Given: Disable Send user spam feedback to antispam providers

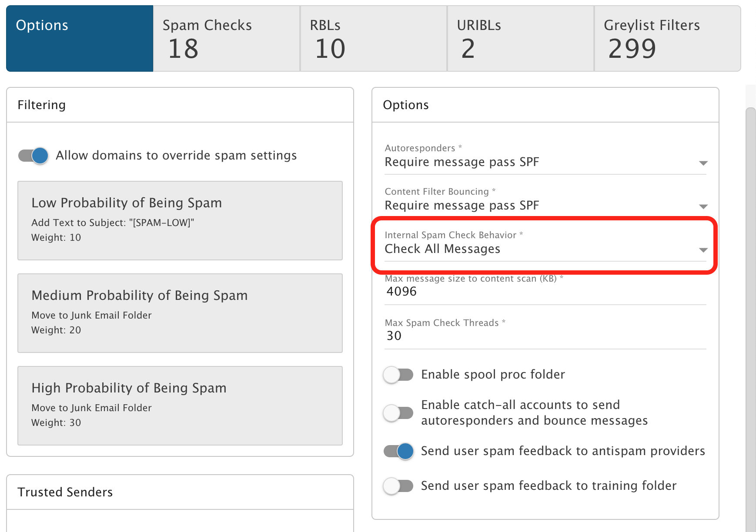Looking at the screenshot, I should click(398, 451).
